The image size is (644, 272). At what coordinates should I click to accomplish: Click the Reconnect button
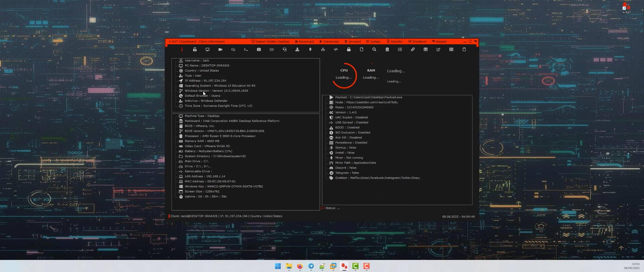(305, 42)
